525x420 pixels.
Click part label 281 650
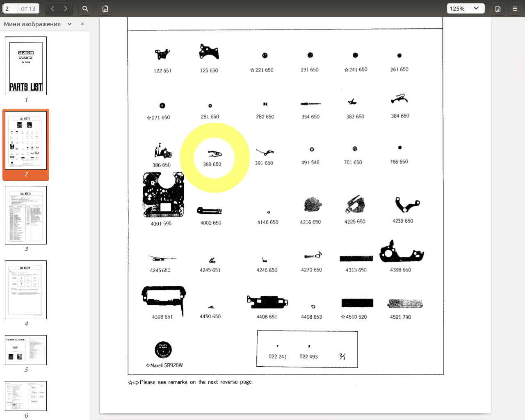tap(210, 117)
